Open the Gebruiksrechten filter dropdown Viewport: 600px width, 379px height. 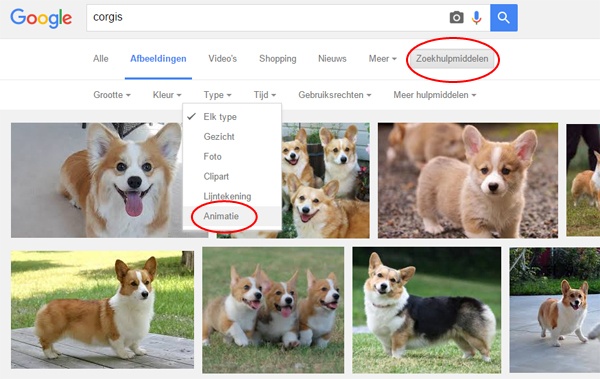(x=335, y=95)
